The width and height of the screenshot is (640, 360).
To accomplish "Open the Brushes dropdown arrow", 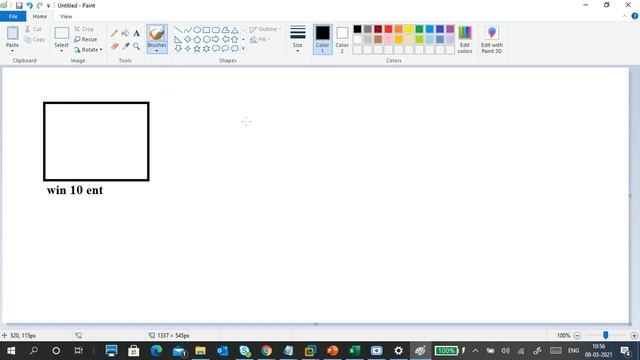I will [157, 51].
